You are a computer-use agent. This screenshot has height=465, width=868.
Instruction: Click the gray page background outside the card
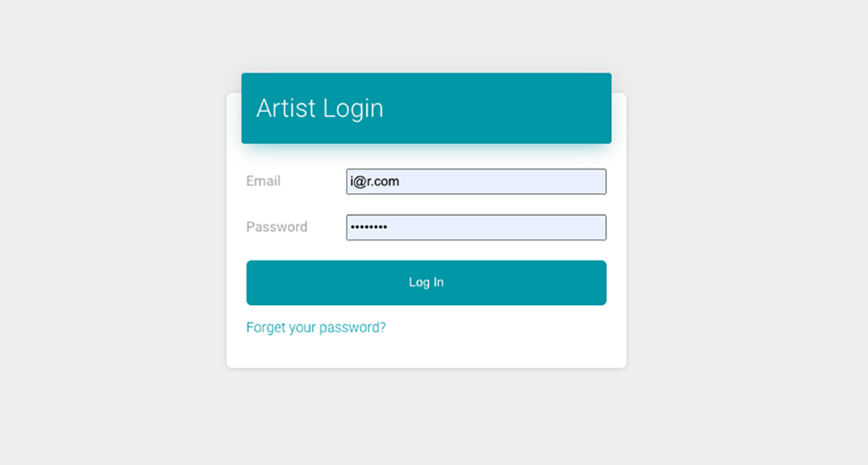110,254
